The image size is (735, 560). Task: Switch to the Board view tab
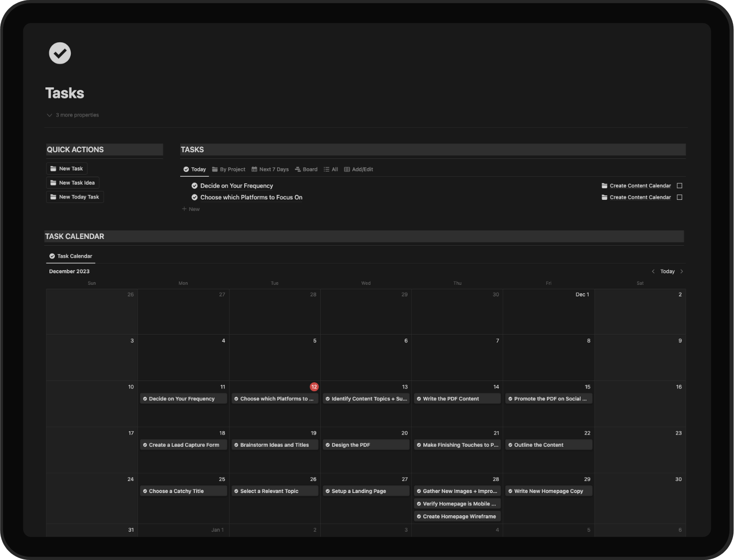click(306, 170)
